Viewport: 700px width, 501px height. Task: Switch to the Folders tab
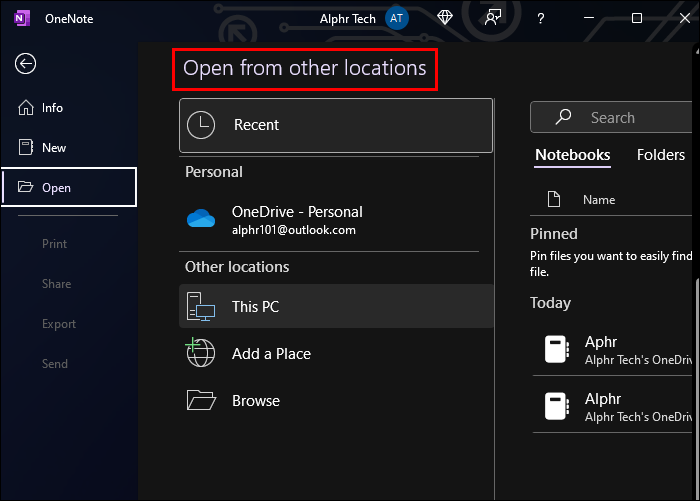[x=661, y=155]
